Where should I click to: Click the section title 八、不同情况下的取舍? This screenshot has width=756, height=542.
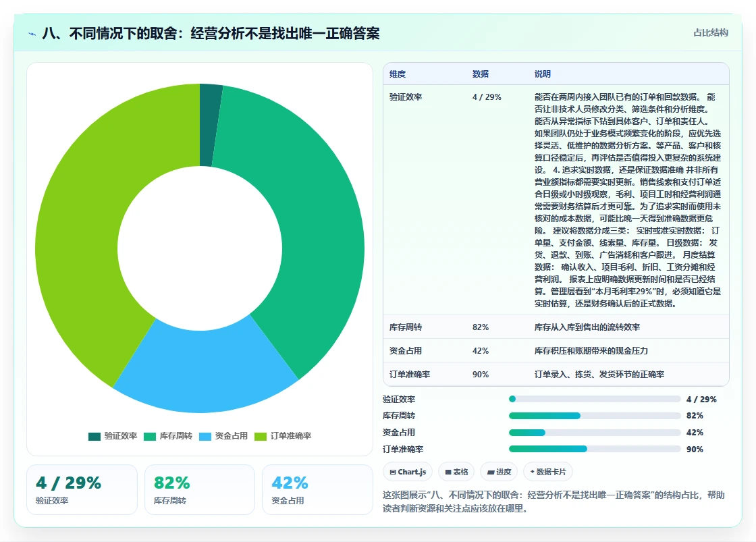coord(211,33)
